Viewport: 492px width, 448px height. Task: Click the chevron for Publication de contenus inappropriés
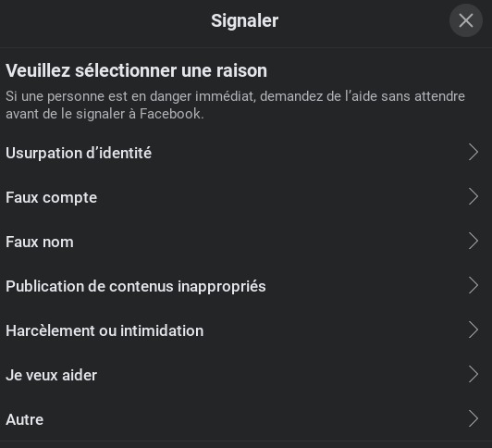(474, 286)
